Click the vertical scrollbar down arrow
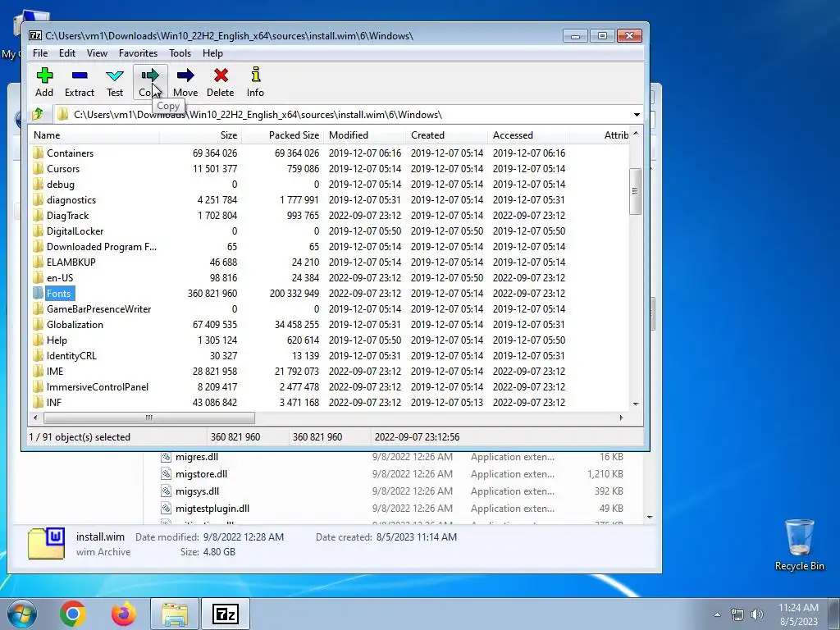 636,404
